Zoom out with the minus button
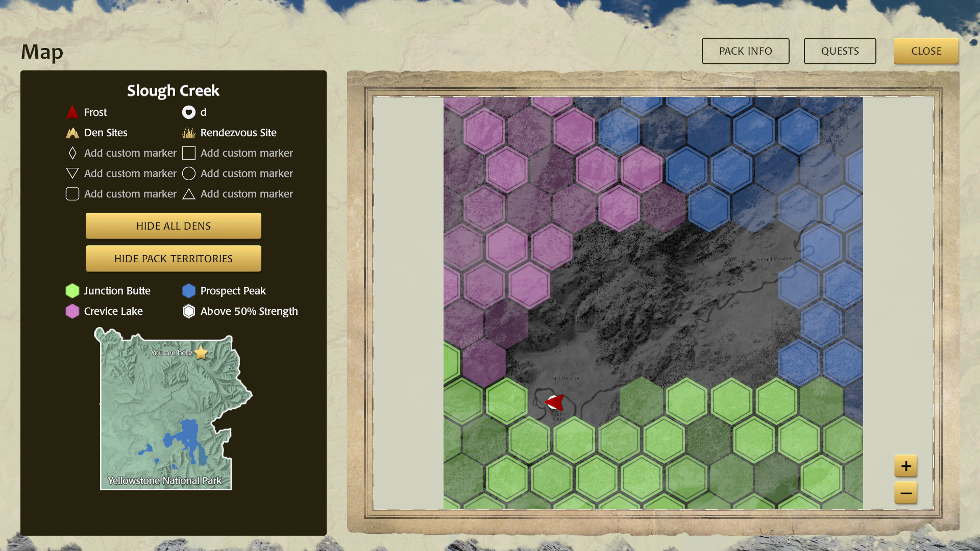The height and width of the screenshot is (551, 980). [x=906, y=493]
